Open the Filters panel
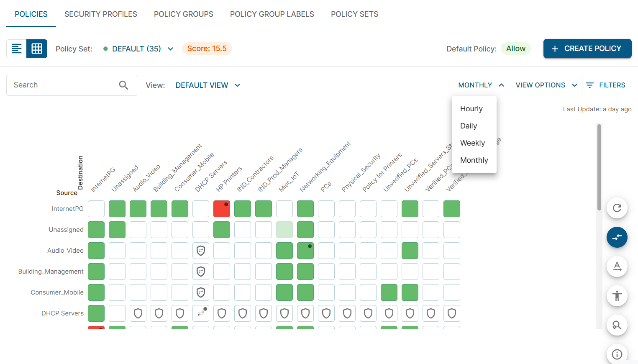 pos(605,85)
